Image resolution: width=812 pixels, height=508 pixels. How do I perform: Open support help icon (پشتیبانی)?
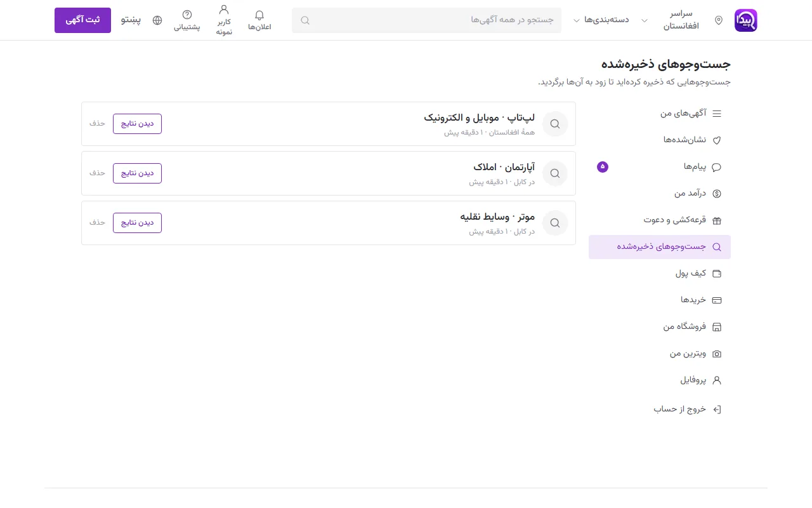coord(187,15)
